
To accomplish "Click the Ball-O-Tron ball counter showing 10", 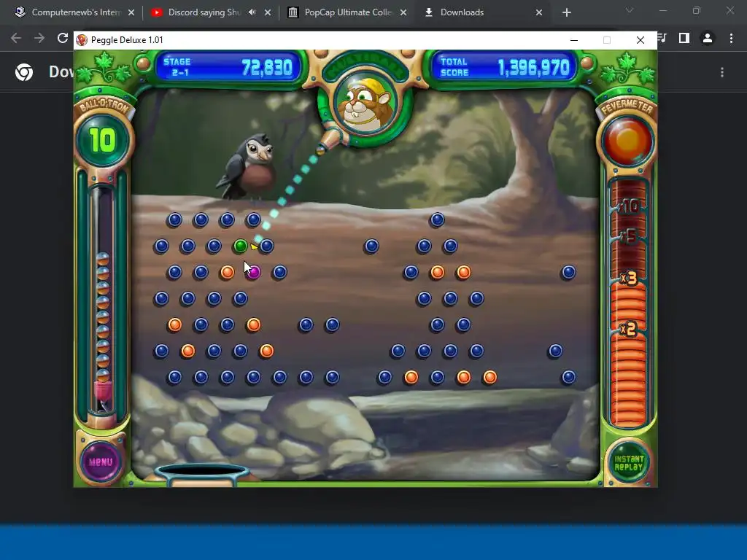I will [x=102, y=140].
